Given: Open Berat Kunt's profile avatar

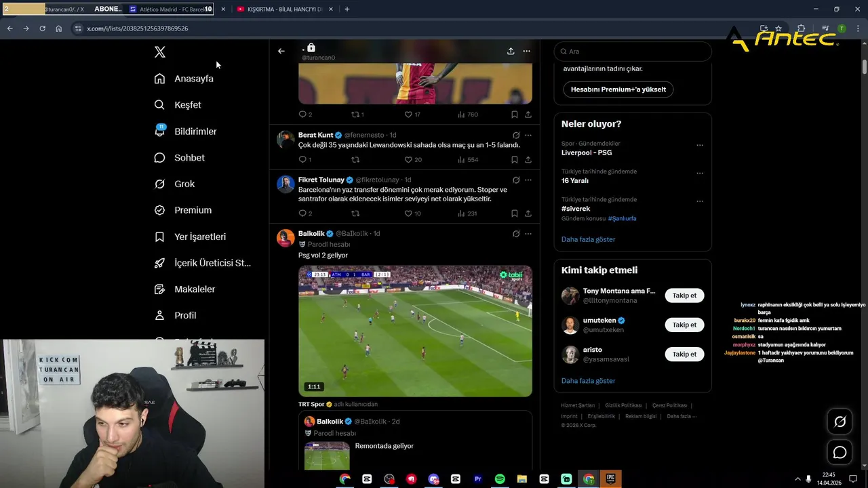Looking at the screenshot, I should 285,140.
